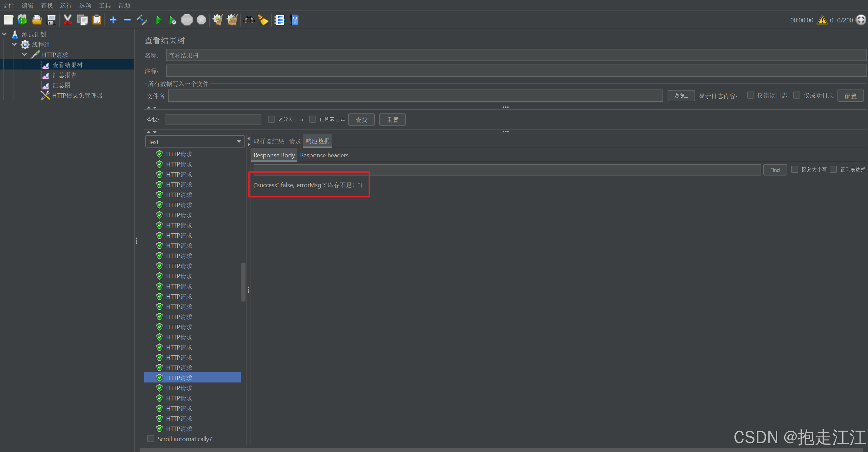Click the horizontal scrollbar at window bottom

[501, 450]
